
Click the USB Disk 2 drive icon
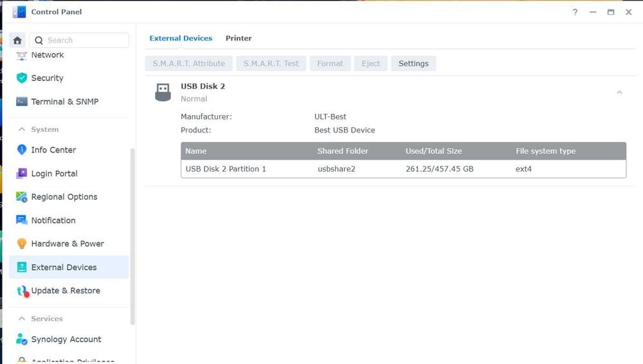[163, 93]
